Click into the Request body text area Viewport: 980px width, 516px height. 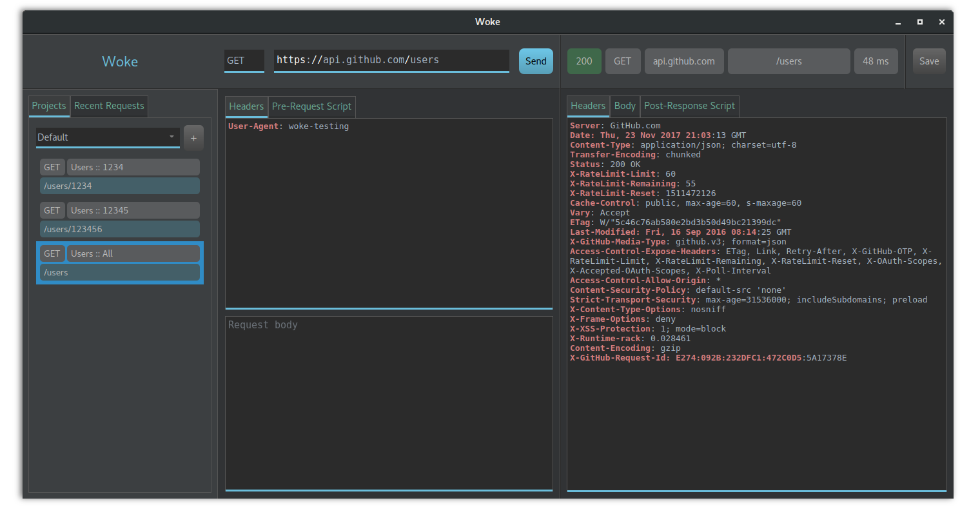[x=389, y=403]
